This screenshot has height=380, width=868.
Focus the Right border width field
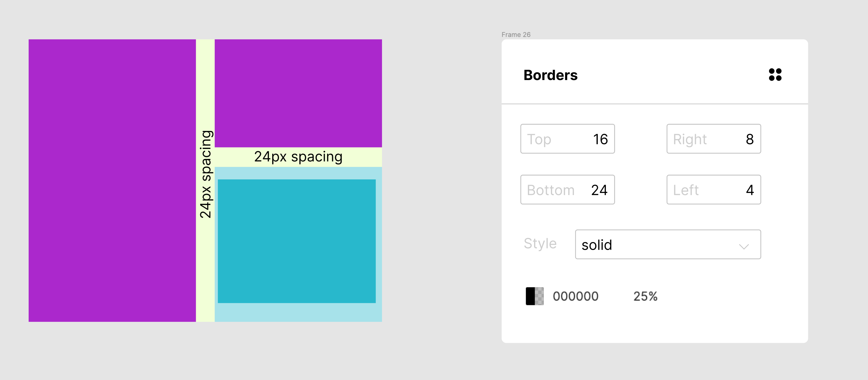[713, 139]
